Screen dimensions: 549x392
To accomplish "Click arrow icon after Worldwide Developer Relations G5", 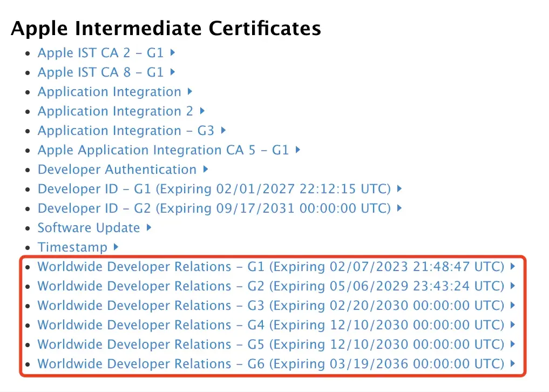I will click(x=513, y=344).
